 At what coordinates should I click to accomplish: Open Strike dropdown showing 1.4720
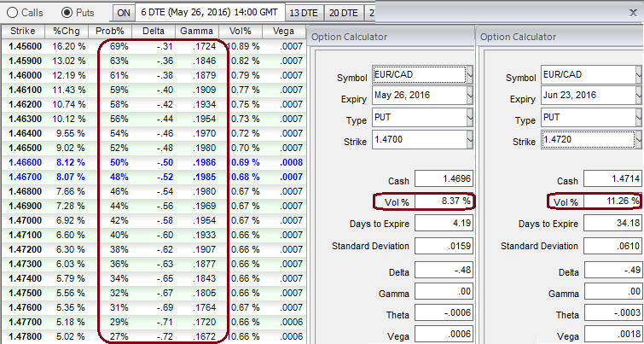click(x=639, y=140)
